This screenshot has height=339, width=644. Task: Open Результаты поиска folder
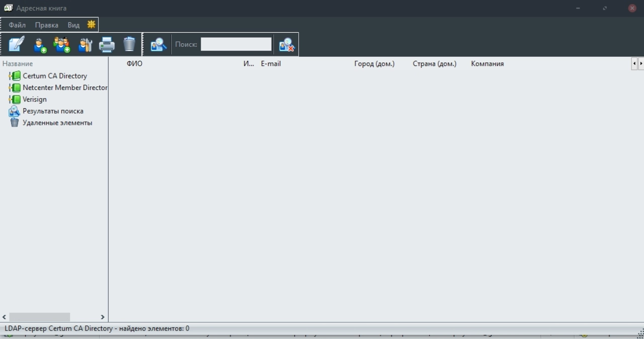tap(53, 111)
